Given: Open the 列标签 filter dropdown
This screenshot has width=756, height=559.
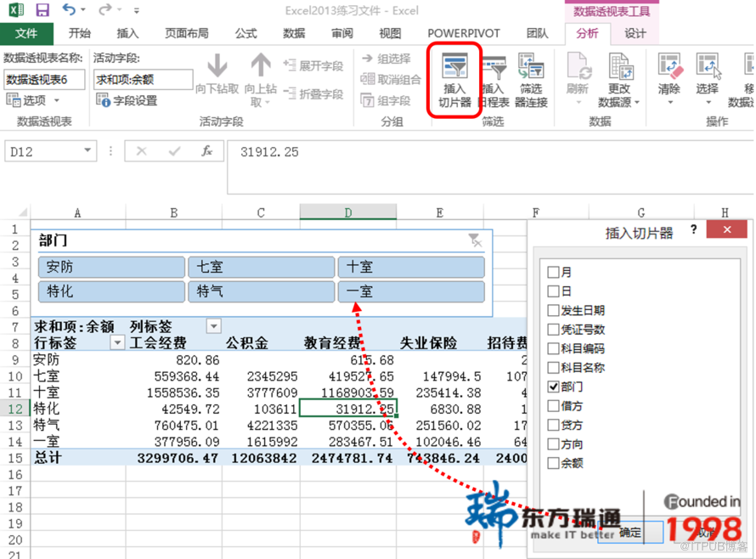Looking at the screenshot, I should tap(213, 326).
